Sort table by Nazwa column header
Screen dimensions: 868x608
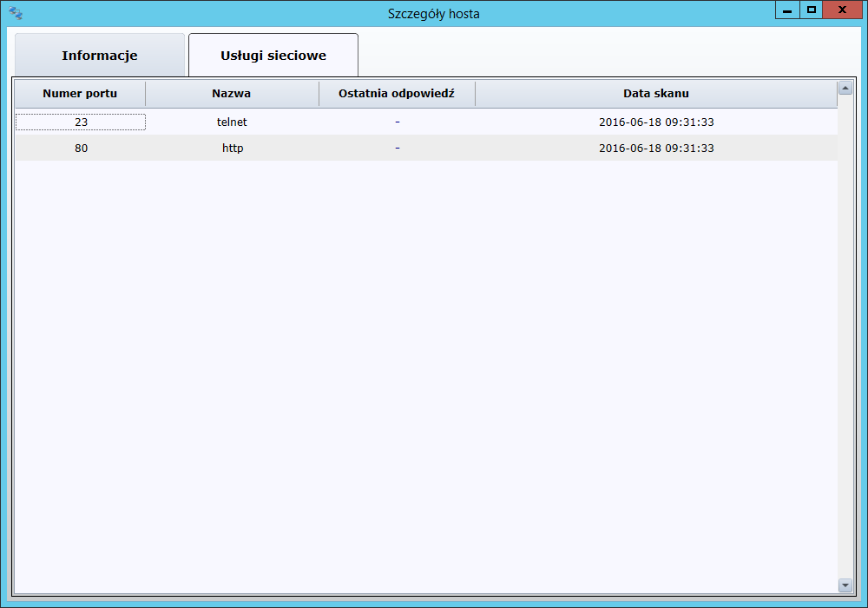[232, 94]
